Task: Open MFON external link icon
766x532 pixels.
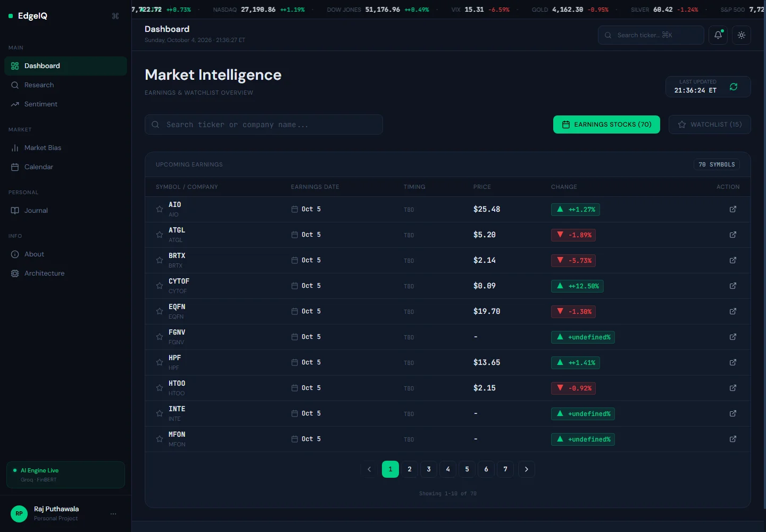Action: 733,439
